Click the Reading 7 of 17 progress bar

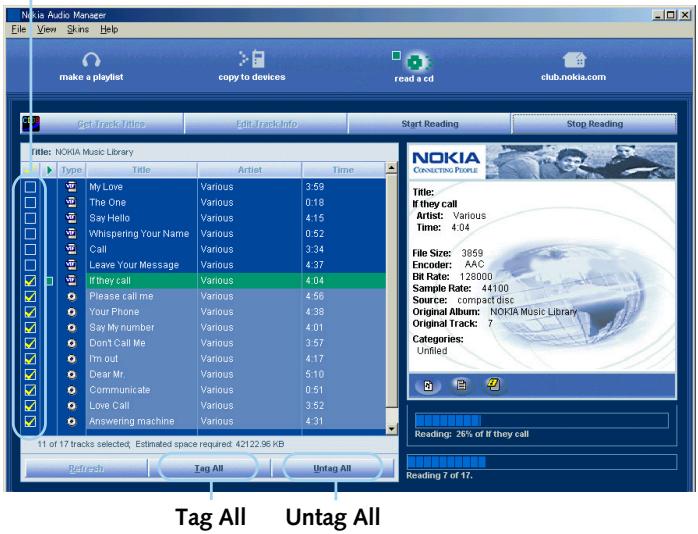tap(542, 462)
